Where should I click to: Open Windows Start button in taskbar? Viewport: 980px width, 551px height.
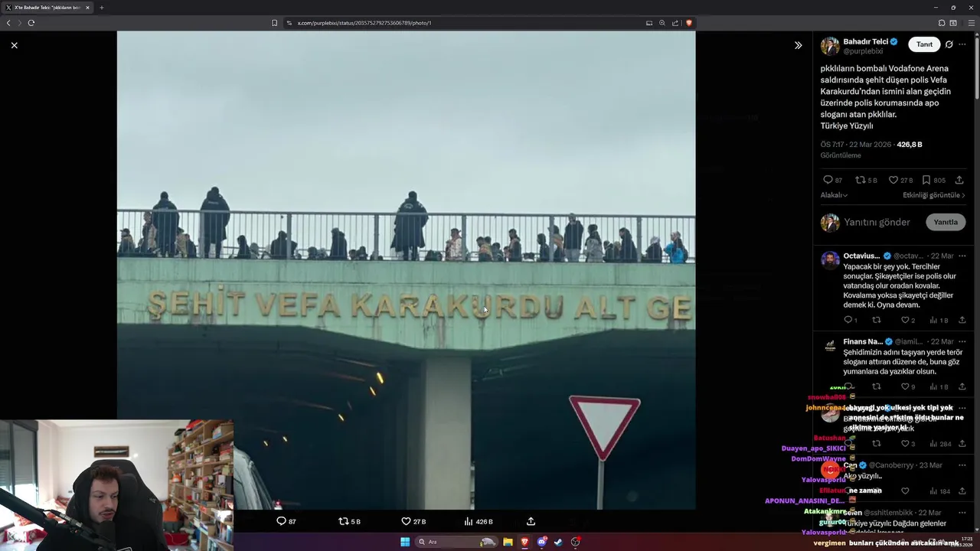click(x=405, y=542)
